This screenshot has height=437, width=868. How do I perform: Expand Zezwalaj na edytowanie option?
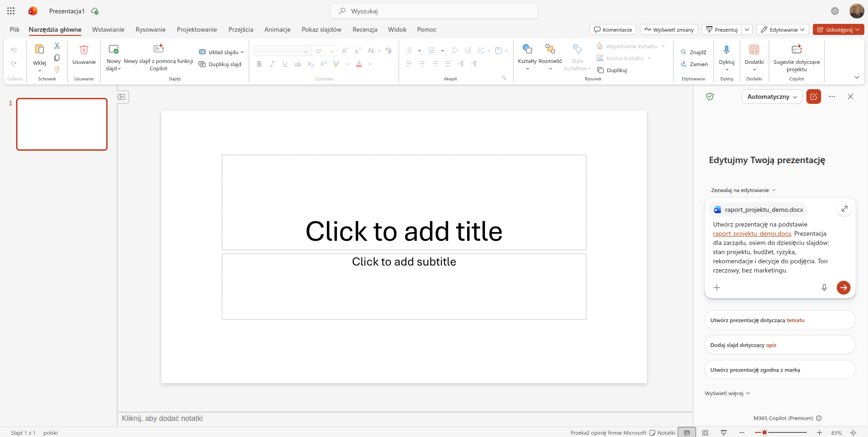743,190
